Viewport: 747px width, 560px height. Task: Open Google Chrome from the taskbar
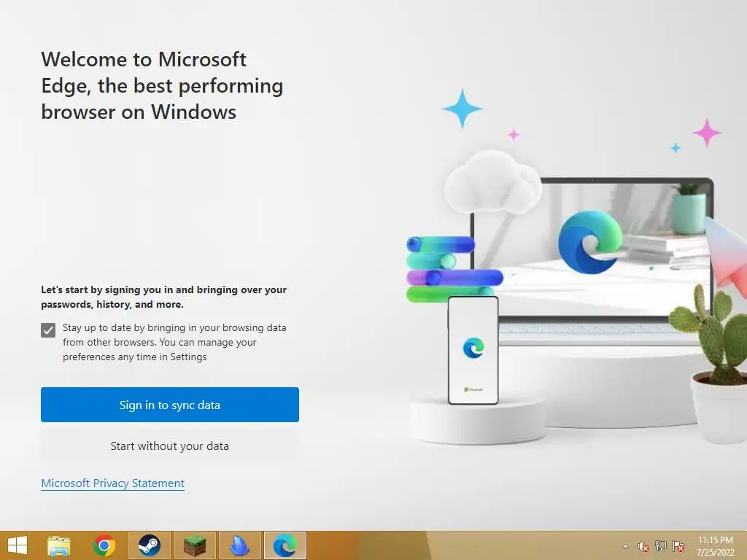104,545
